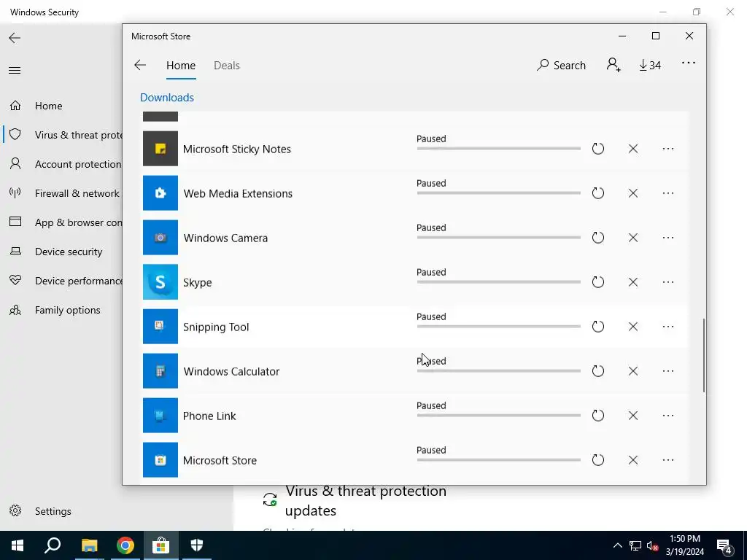Resume the Snipping Tool download

[x=598, y=327]
